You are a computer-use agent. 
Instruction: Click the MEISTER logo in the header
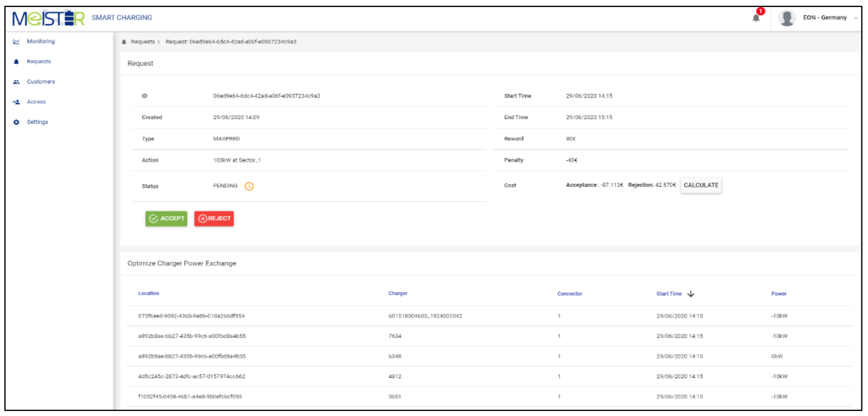[49, 18]
